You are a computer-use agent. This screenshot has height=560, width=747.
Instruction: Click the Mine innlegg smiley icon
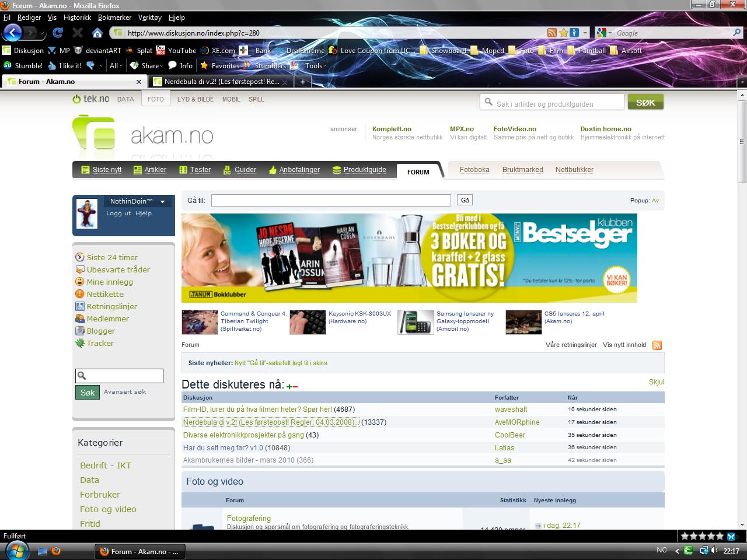point(80,282)
